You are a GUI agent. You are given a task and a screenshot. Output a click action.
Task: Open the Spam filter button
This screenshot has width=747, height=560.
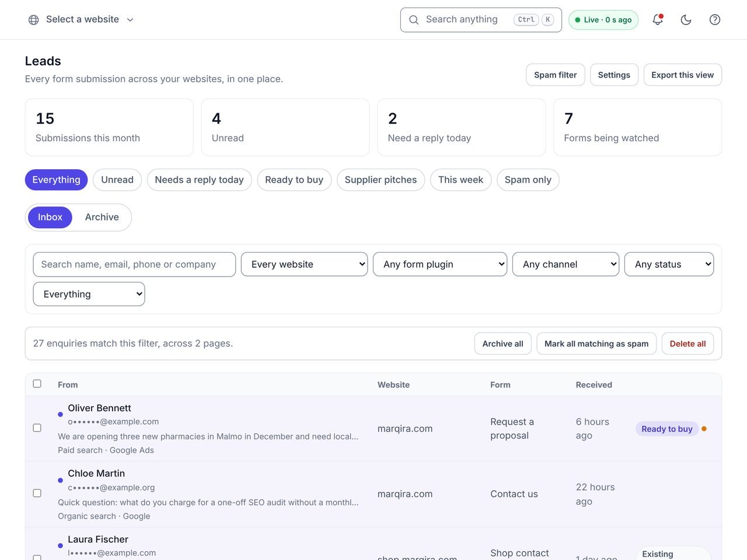(x=555, y=75)
